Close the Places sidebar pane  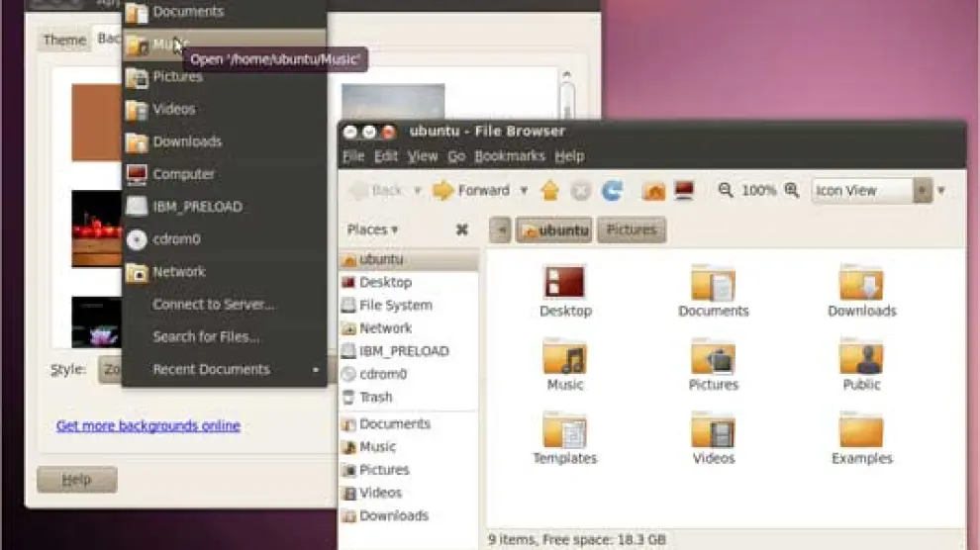pos(461,229)
